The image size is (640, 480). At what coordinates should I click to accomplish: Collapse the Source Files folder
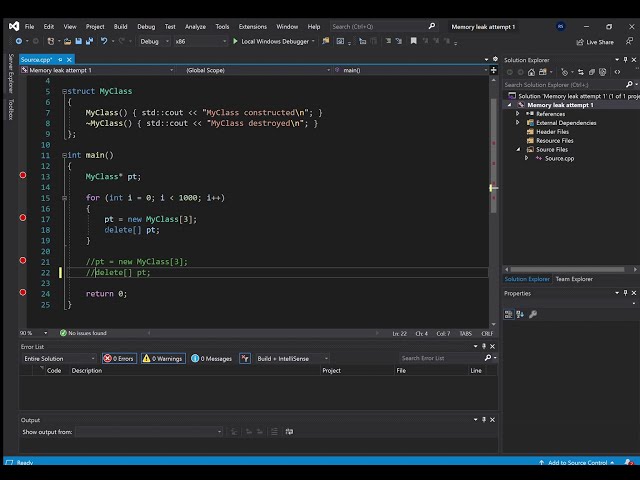tap(518, 149)
